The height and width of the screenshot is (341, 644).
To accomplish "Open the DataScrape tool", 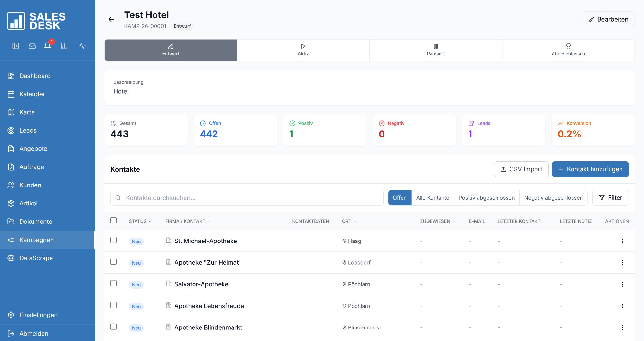I will click(36, 258).
